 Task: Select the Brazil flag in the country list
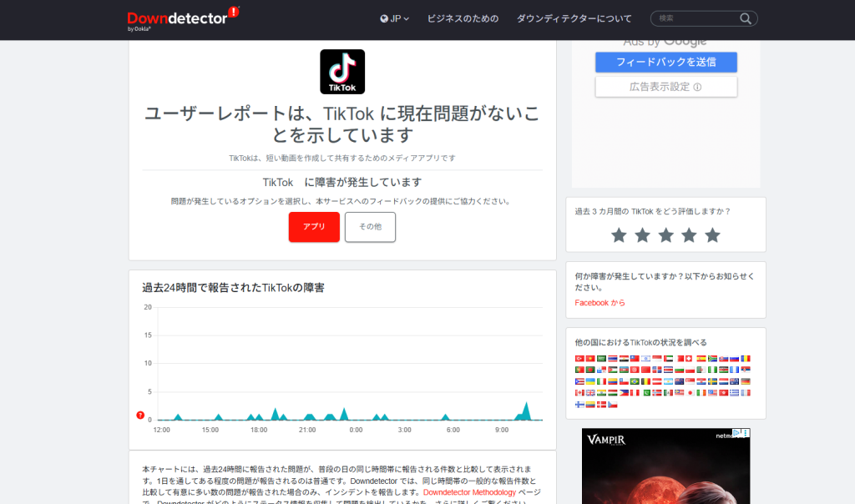[x=635, y=381]
